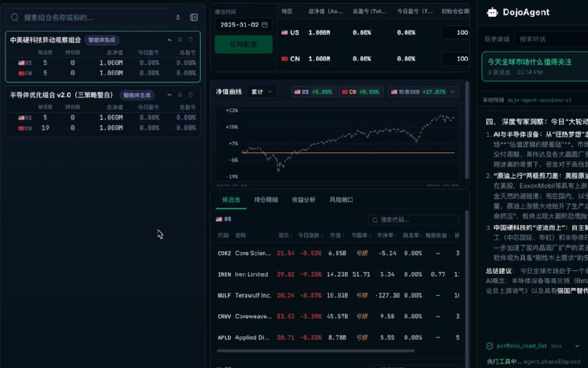The height and width of the screenshot is (368, 588).
Task: Click the portfolio name or symbol search field
Action: click(x=87, y=17)
